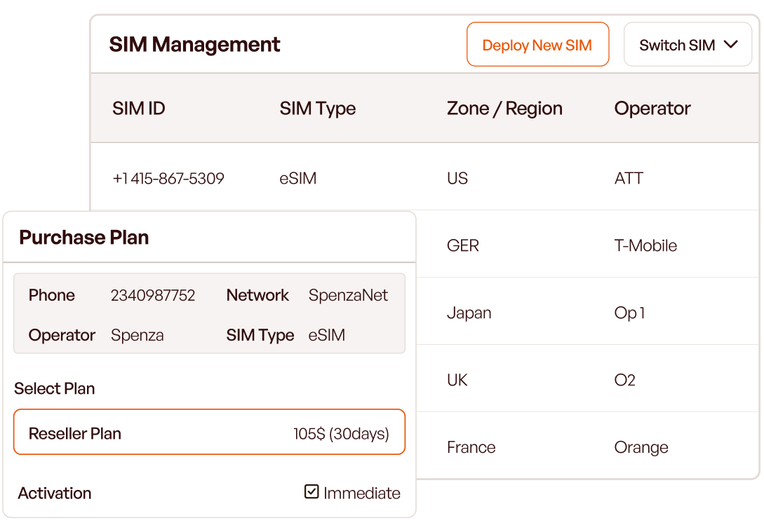Screen dimensions: 764x532
Task: Click the SIM Type column header
Action: click(x=317, y=109)
